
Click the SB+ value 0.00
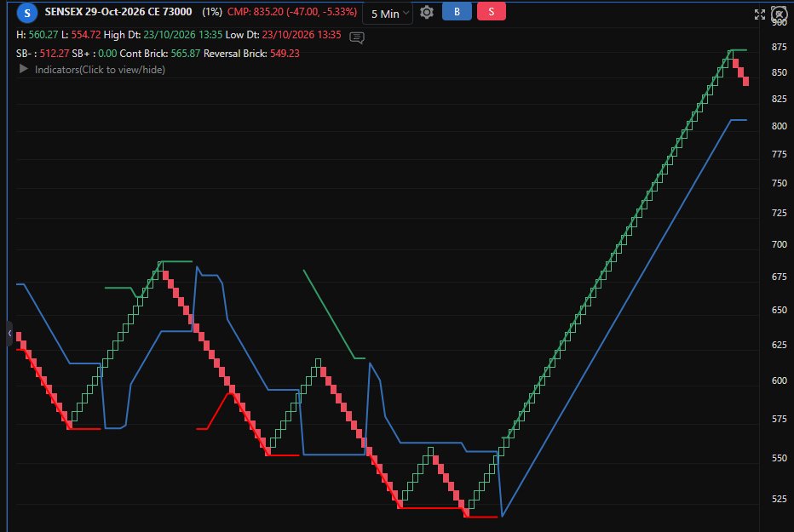(107, 53)
